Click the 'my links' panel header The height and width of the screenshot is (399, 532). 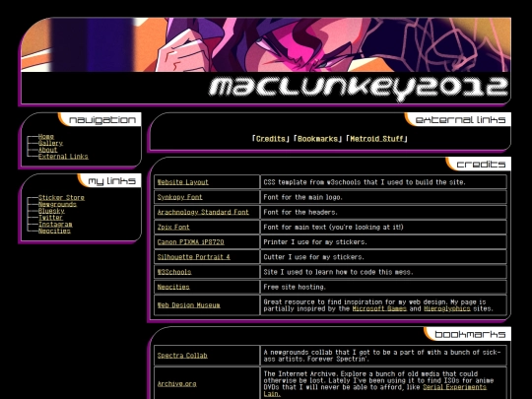[111, 181]
